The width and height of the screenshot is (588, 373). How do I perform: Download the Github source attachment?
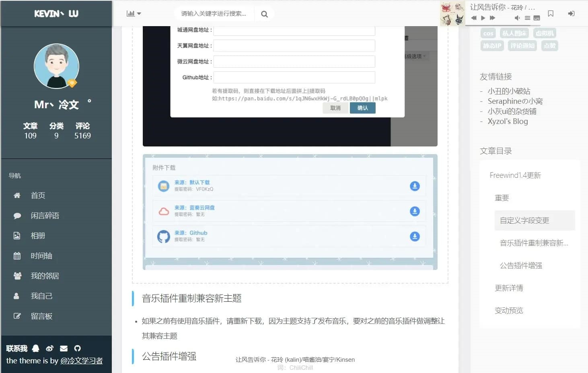tap(415, 237)
